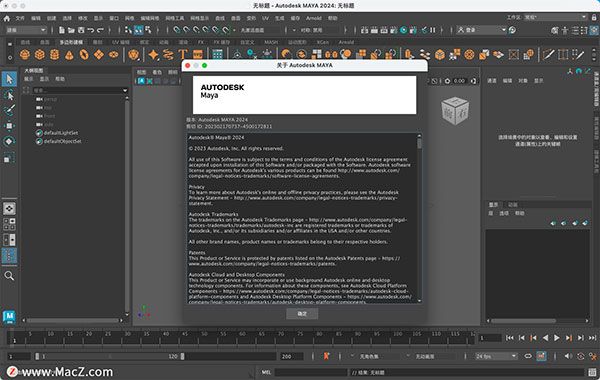Select the Scale tool in the toolbox

(9, 158)
